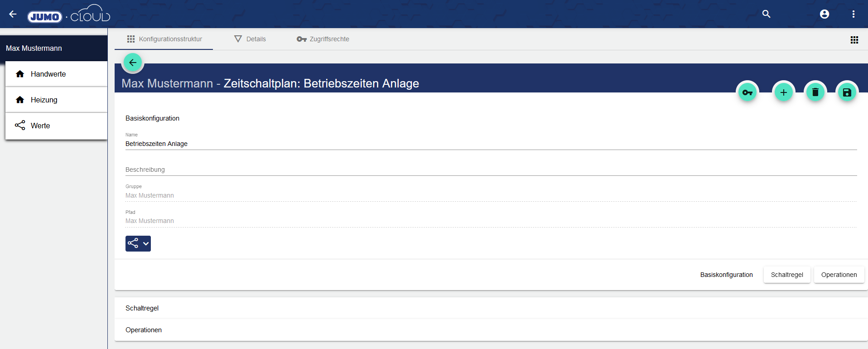The height and width of the screenshot is (349, 868).
Task: Switch to the Zugriffsrechte tab
Action: (323, 39)
